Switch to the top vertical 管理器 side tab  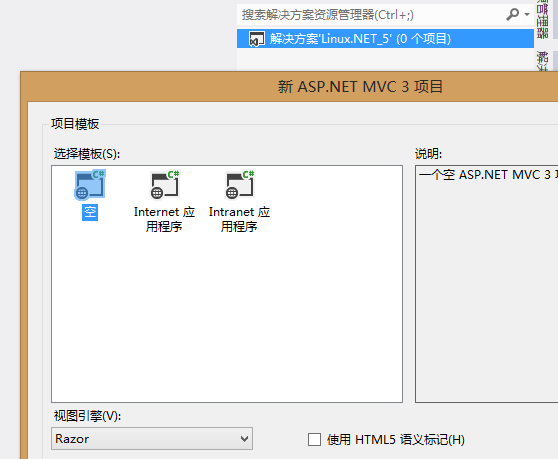[x=543, y=19]
